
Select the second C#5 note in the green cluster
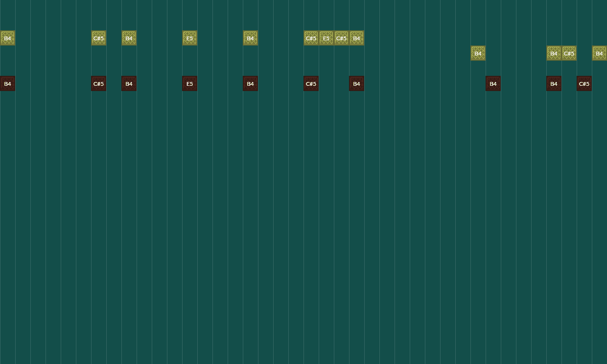341,38
